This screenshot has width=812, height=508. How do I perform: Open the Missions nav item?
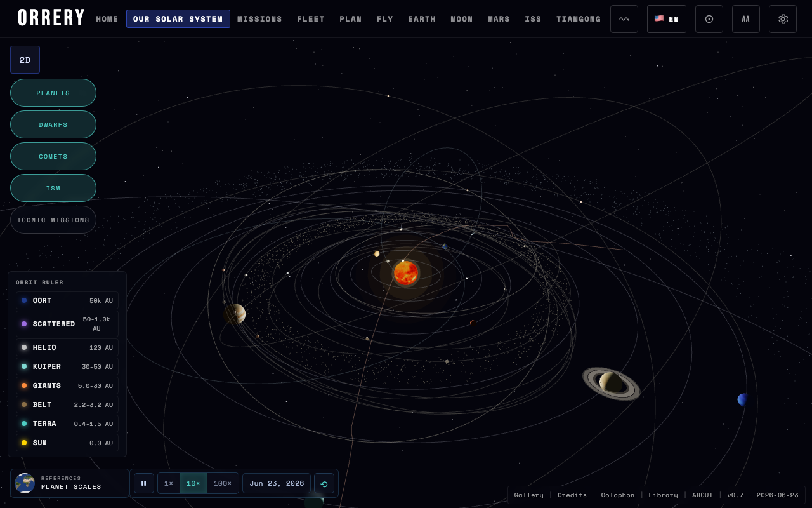pos(260,19)
